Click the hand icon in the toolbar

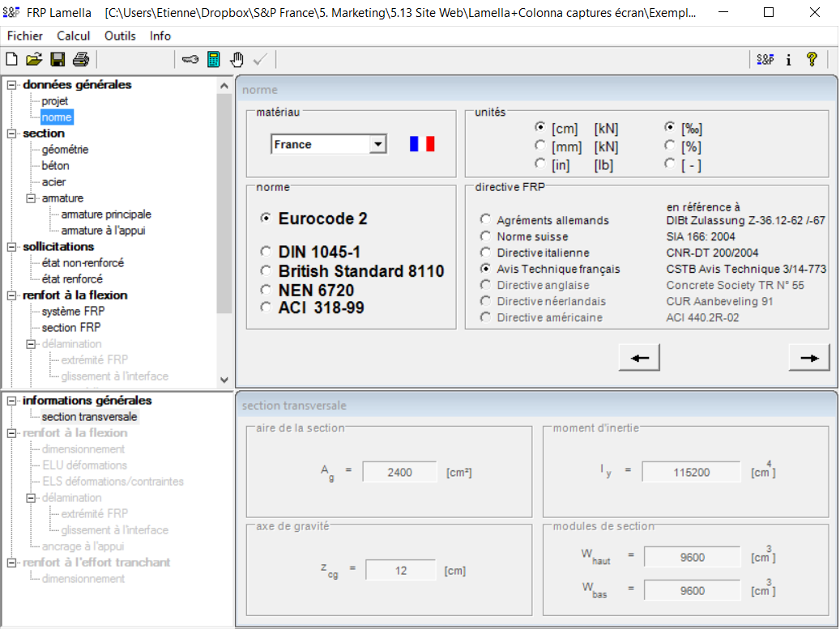(x=237, y=59)
